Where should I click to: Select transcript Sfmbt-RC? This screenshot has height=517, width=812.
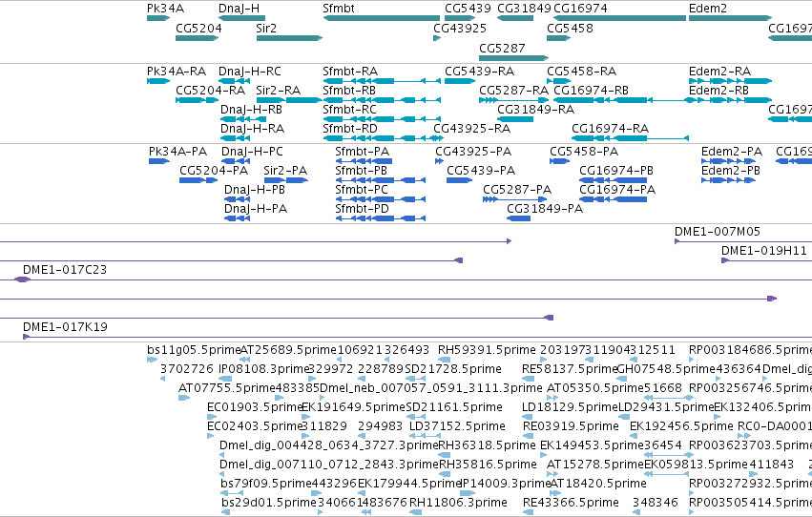tap(382, 119)
